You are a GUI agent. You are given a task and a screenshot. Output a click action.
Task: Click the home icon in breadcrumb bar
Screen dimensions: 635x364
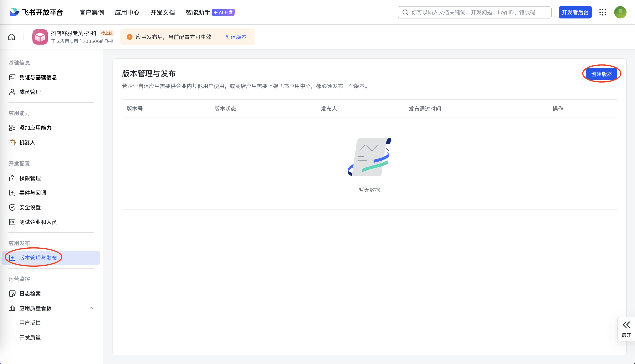coord(12,37)
